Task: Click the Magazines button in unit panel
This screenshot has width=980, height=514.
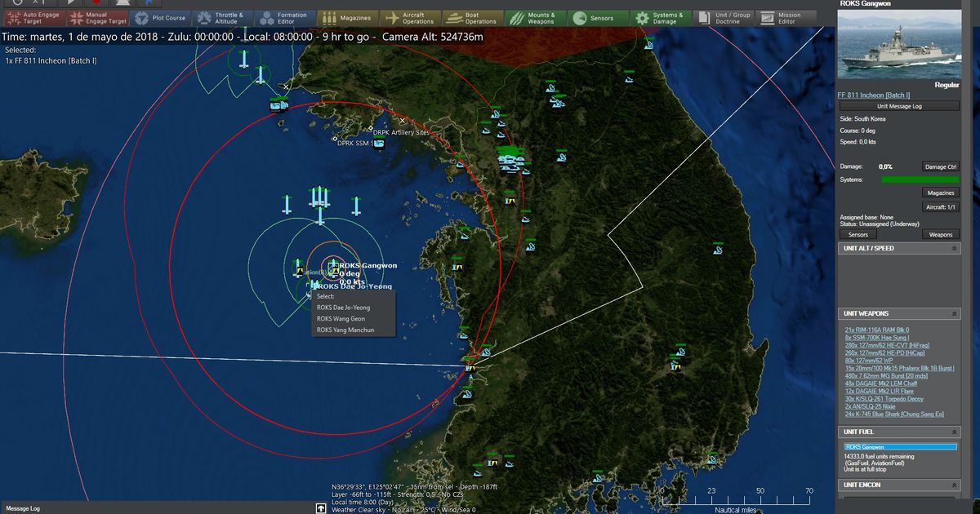Action: coord(940,193)
